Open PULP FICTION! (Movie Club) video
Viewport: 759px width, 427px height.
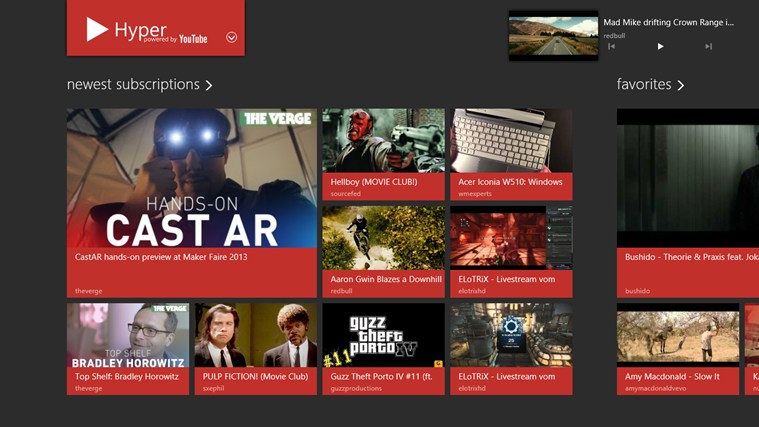tap(256, 349)
